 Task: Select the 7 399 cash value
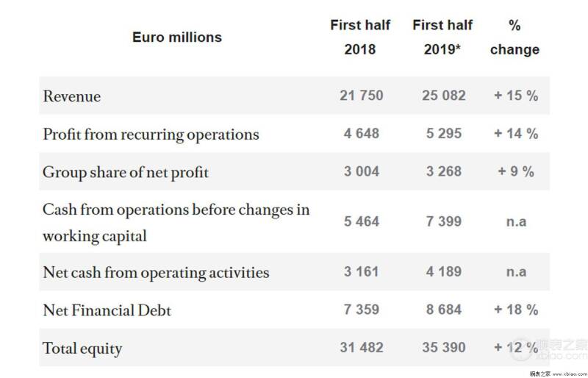click(x=444, y=221)
